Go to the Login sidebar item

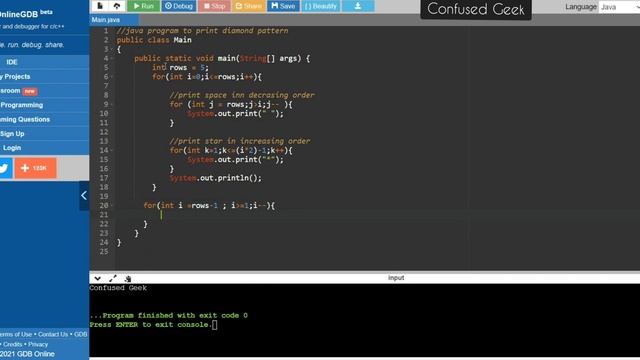click(44, 148)
